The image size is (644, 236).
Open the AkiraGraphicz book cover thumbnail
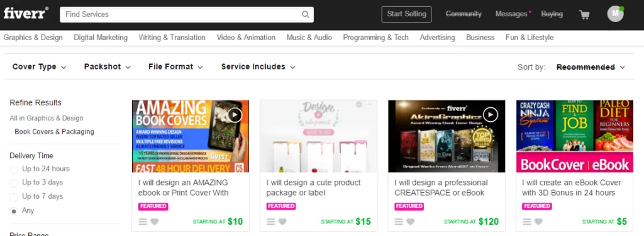click(x=447, y=136)
